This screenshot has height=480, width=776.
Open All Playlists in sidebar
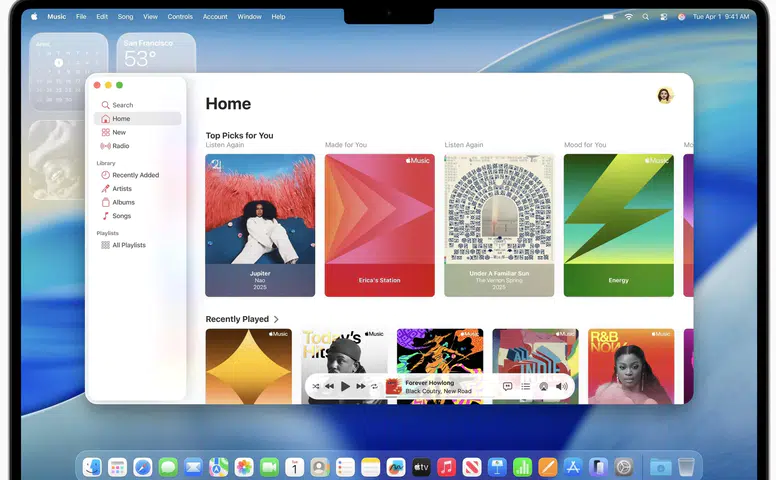tap(123, 245)
